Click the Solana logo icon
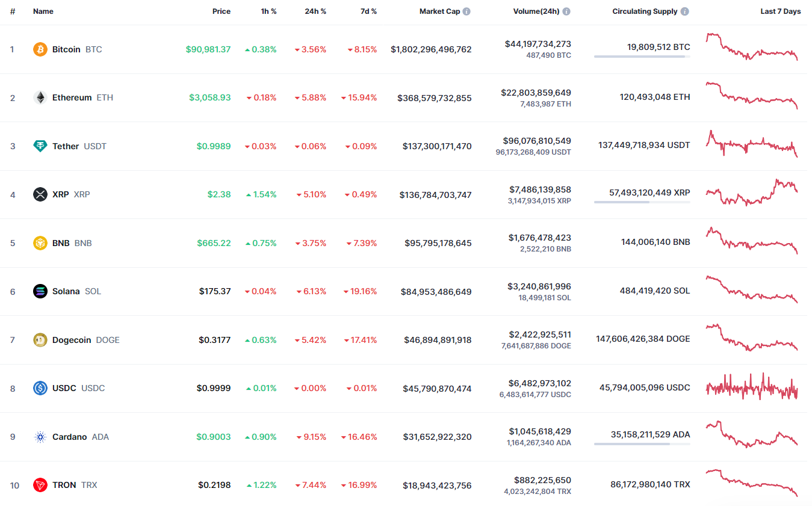812x506 pixels. click(40, 291)
